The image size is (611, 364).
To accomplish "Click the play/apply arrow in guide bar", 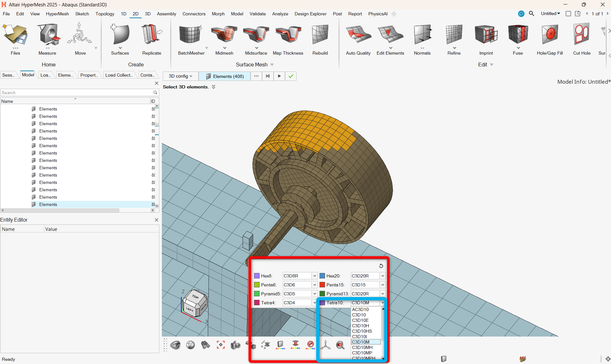I will [279, 76].
